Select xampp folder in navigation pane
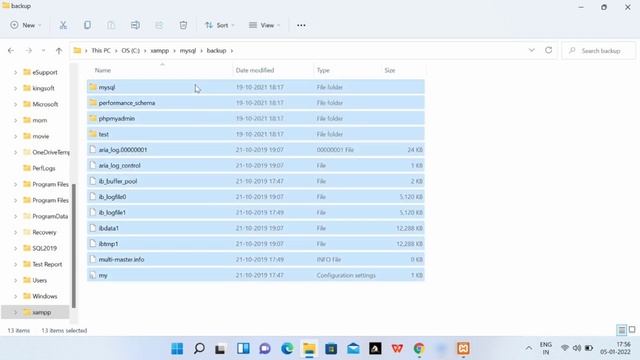This screenshot has width=640, height=360. 35,312
